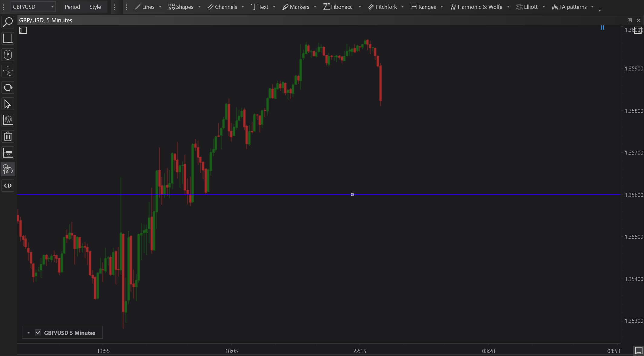The width and height of the screenshot is (644, 356).
Task: Click the mouse scroll mode icon
Action: click(8, 55)
